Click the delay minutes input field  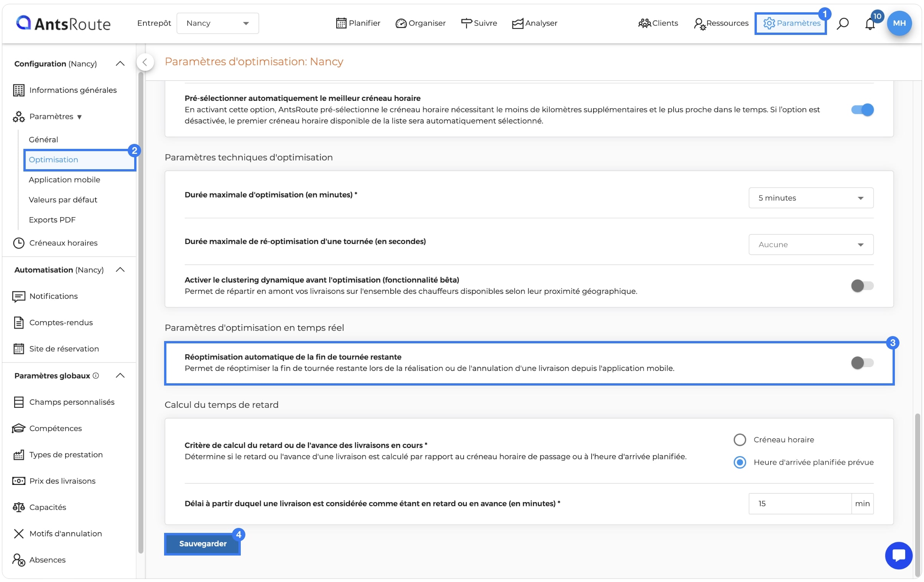(800, 503)
